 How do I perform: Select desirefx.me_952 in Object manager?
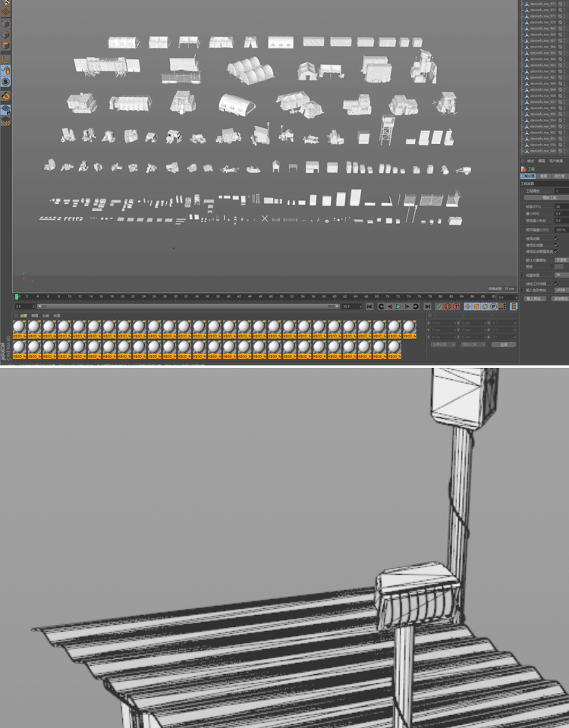tap(542, 132)
